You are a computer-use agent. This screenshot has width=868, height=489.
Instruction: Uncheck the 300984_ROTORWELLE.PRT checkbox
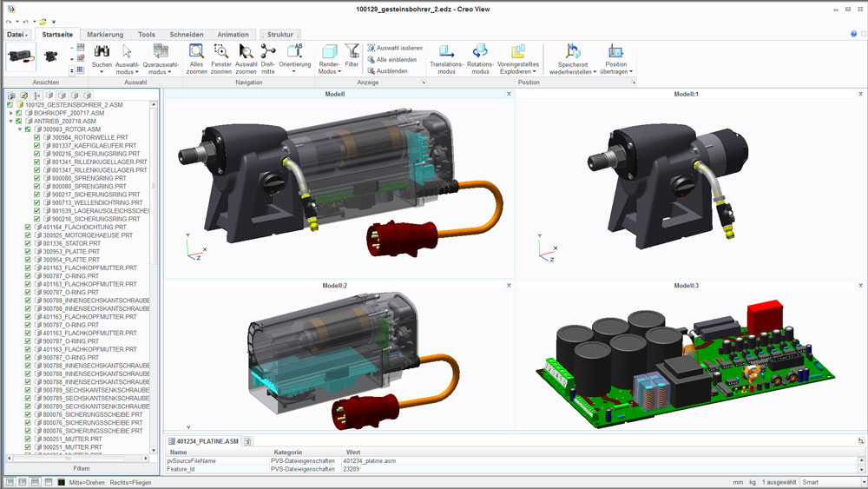point(37,137)
